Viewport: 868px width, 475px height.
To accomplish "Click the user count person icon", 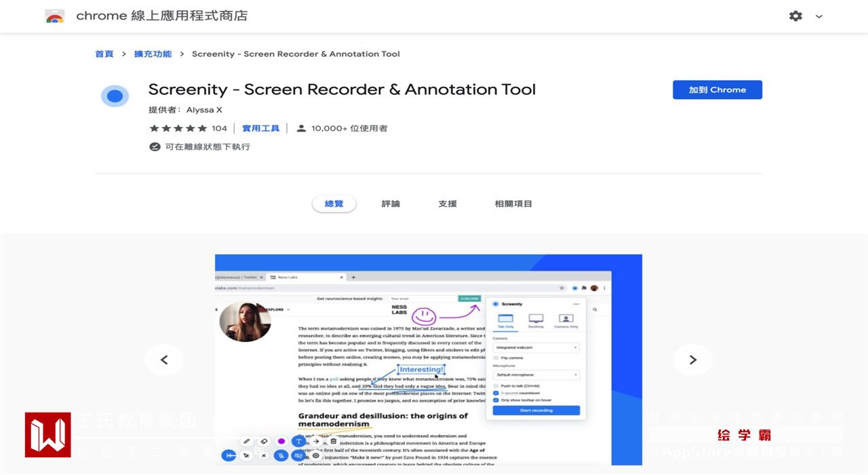I will pos(301,128).
